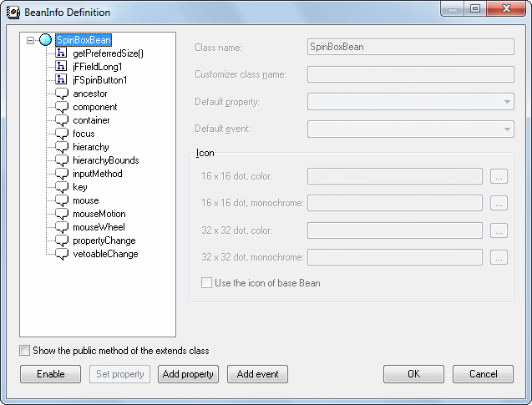
Task: Click the vetoableChange event icon
Action: click(62, 254)
